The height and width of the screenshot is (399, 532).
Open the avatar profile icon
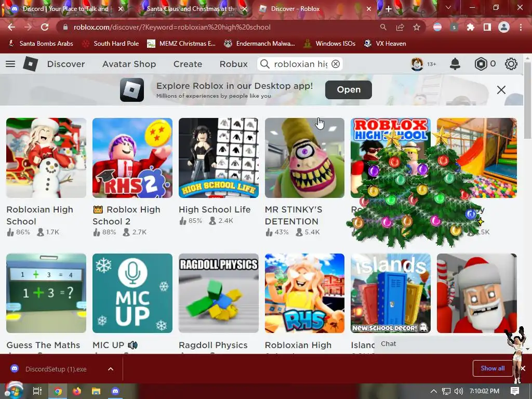click(x=417, y=64)
